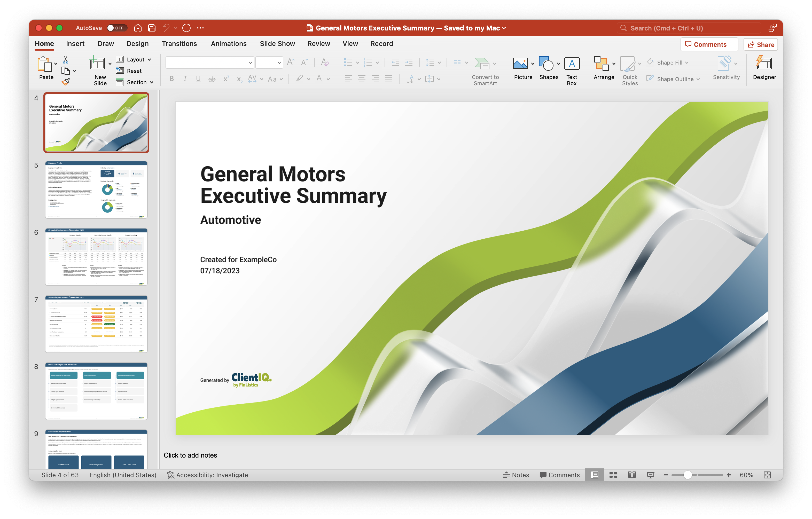Toggle the Notes pane in status bar
The height and width of the screenshot is (519, 812).
pyautogui.click(x=516, y=475)
